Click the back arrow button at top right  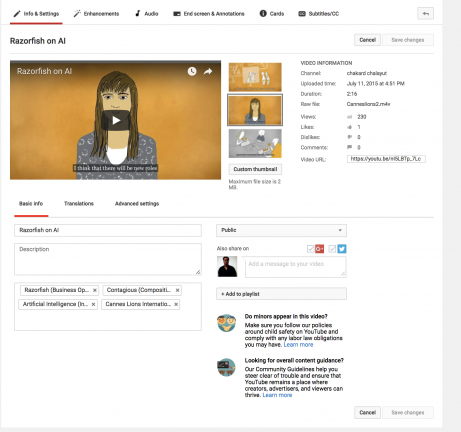tap(425, 14)
